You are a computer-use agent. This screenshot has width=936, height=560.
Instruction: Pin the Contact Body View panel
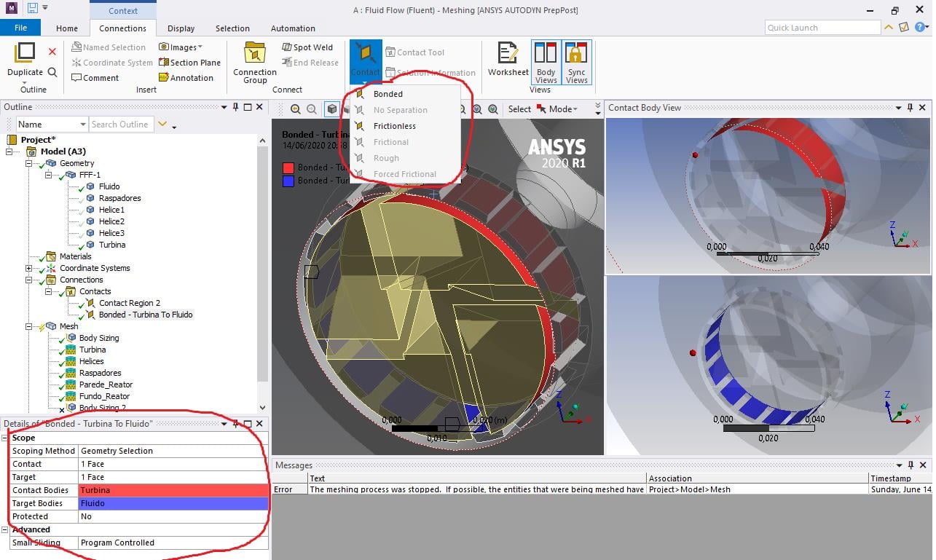pyautogui.click(x=911, y=108)
